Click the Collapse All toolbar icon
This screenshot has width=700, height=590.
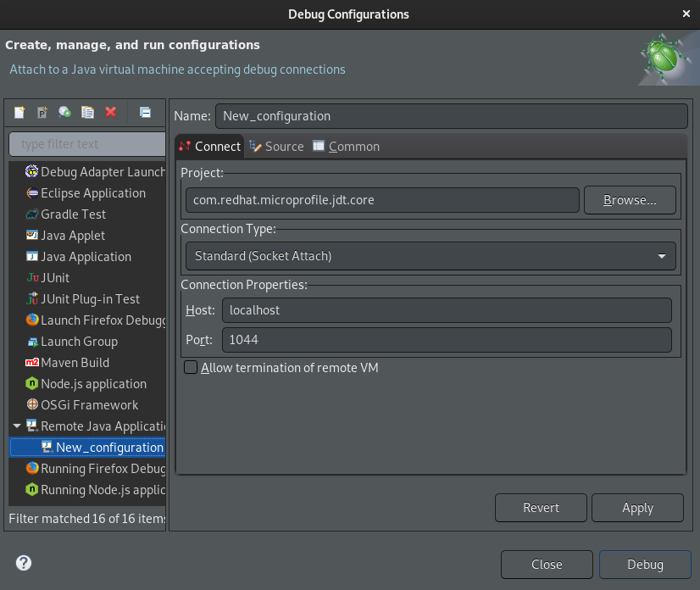tap(145, 112)
